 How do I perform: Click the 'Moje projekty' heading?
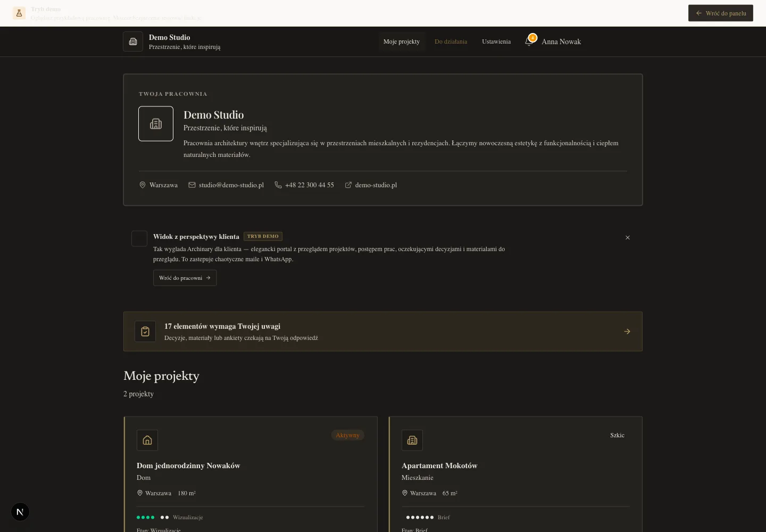161,376
